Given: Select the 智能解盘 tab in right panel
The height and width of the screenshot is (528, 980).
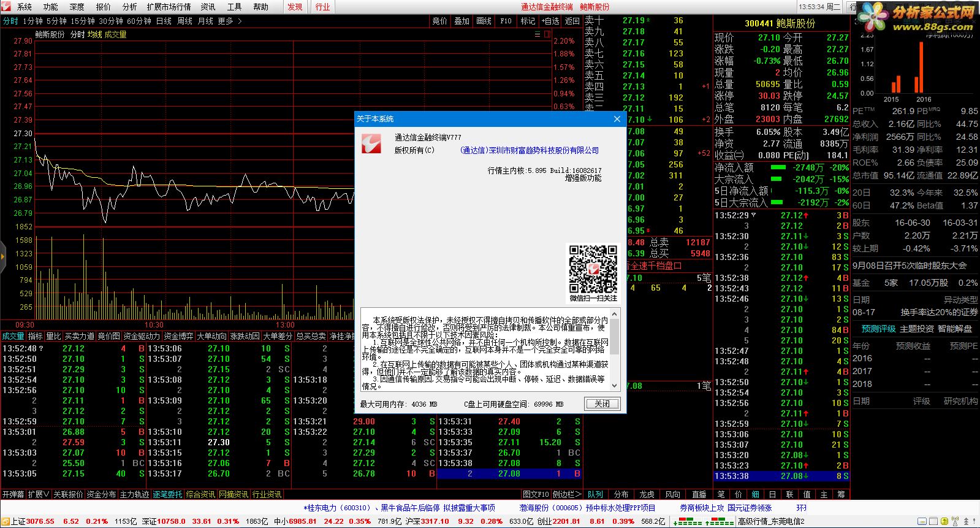Looking at the screenshot, I should pos(955,329).
